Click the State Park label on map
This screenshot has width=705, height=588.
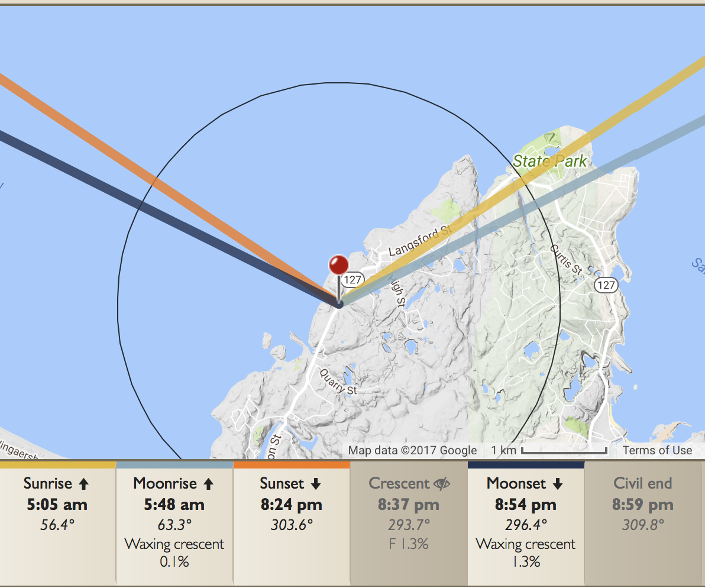[x=550, y=161]
